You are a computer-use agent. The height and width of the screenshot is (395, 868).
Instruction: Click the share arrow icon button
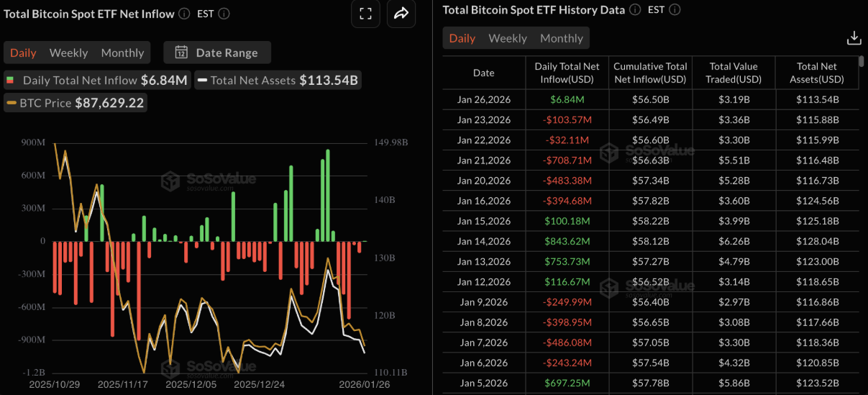tap(401, 14)
